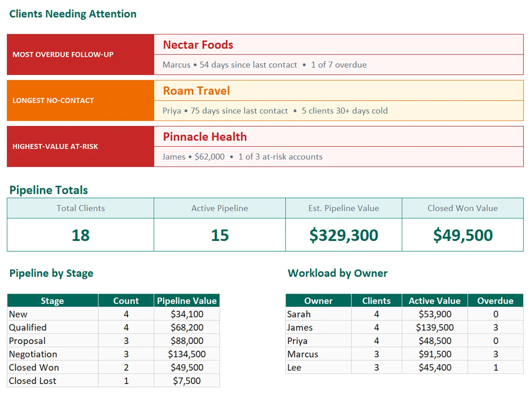Screen dimensions: 532x395
Task: Click the Longest No-Contact banner
Action: tap(53, 100)
